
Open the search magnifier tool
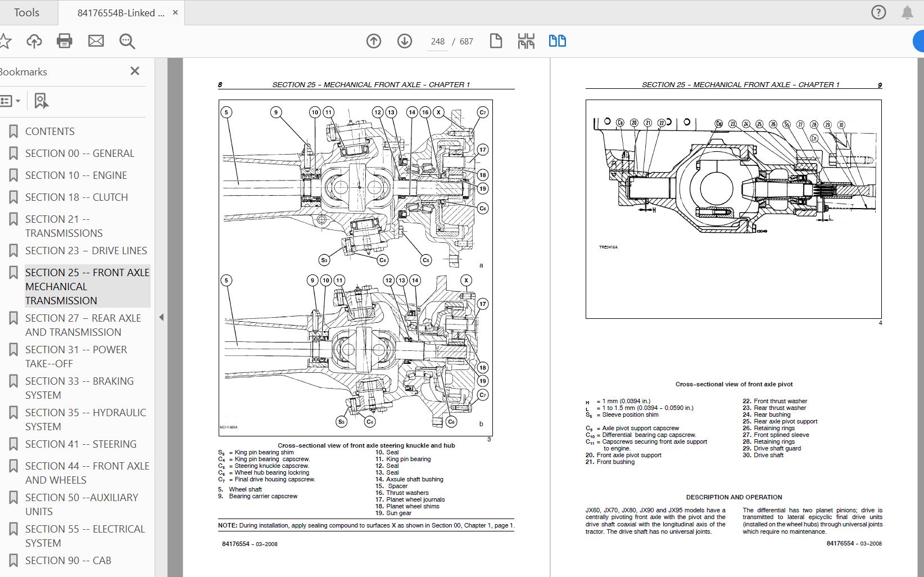pos(127,41)
